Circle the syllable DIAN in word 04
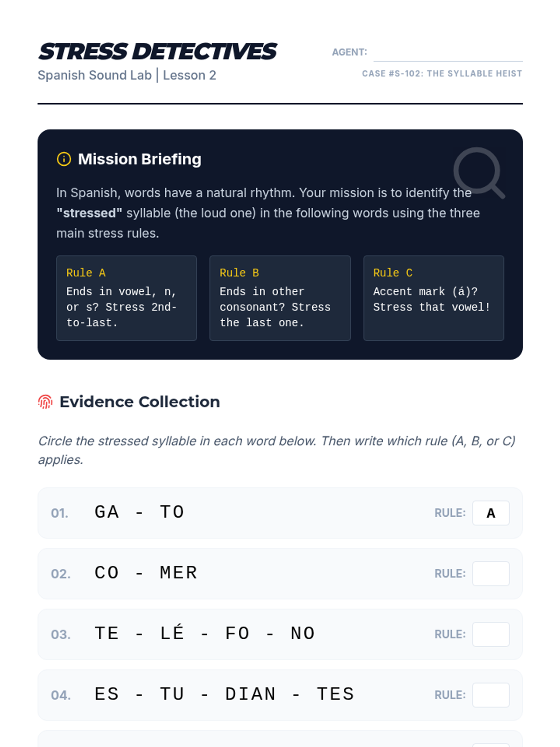Viewport: 560px width, 747px height. click(251, 695)
